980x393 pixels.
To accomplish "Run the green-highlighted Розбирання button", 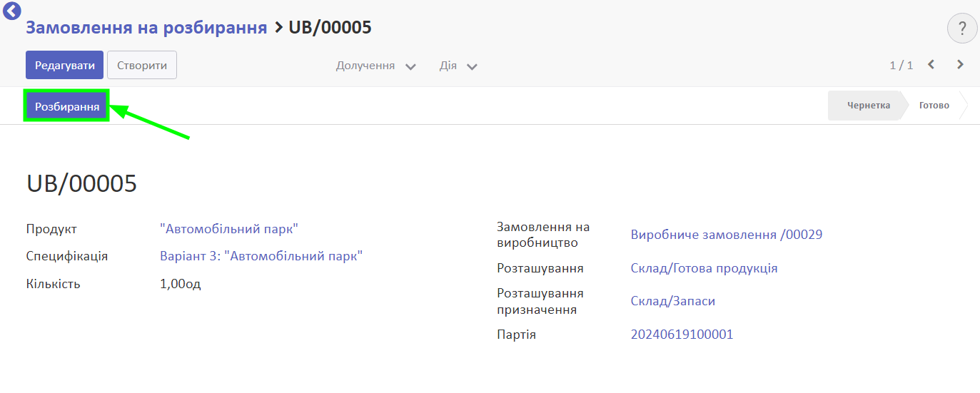I will click(x=66, y=106).
